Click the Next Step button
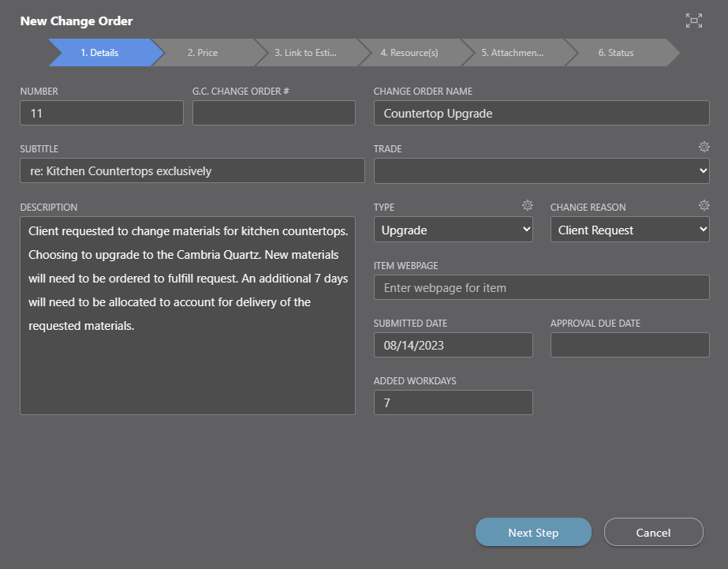This screenshot has width=728, height=569. (533, 533)
